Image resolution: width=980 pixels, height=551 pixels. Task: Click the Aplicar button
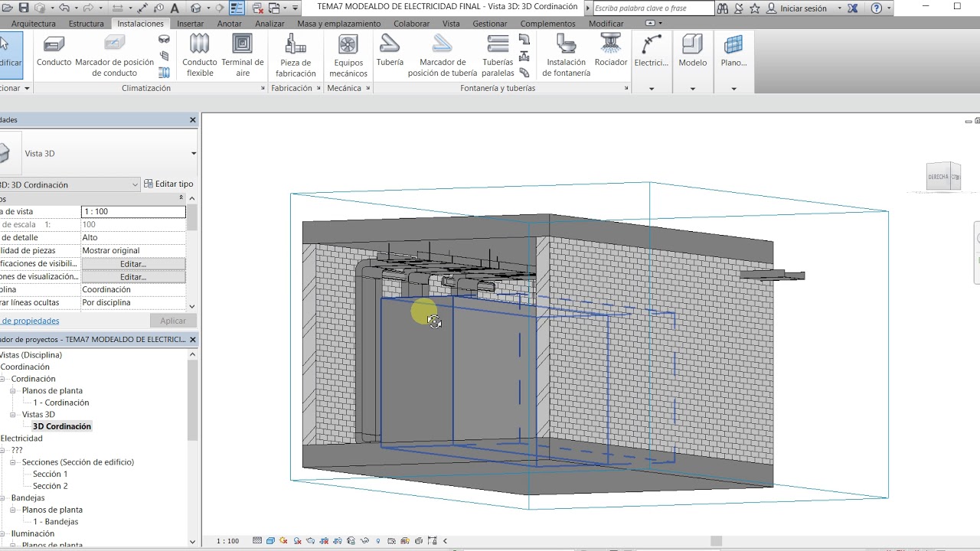(173, 321)
